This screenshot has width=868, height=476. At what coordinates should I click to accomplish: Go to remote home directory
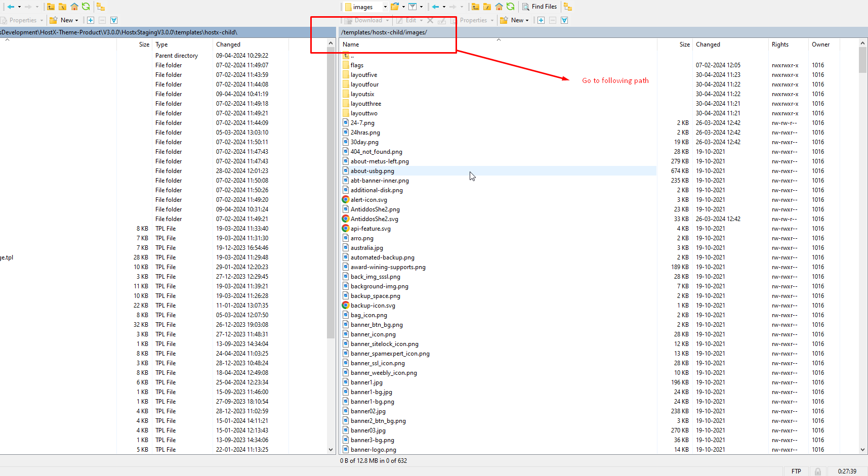[x=499, y=7]
